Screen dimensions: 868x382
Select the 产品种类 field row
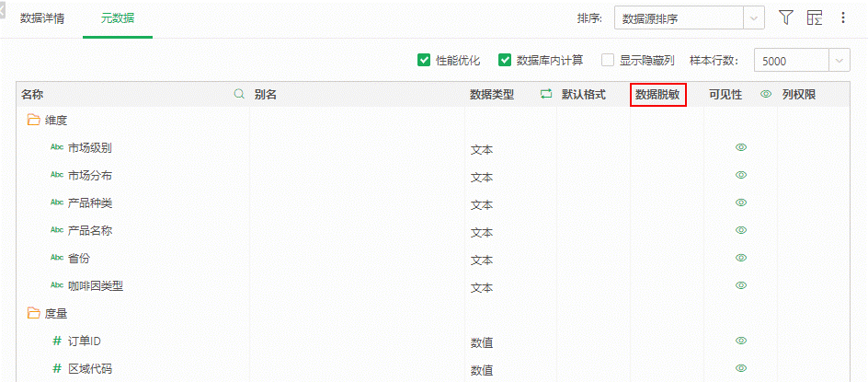tap(433, 203)
